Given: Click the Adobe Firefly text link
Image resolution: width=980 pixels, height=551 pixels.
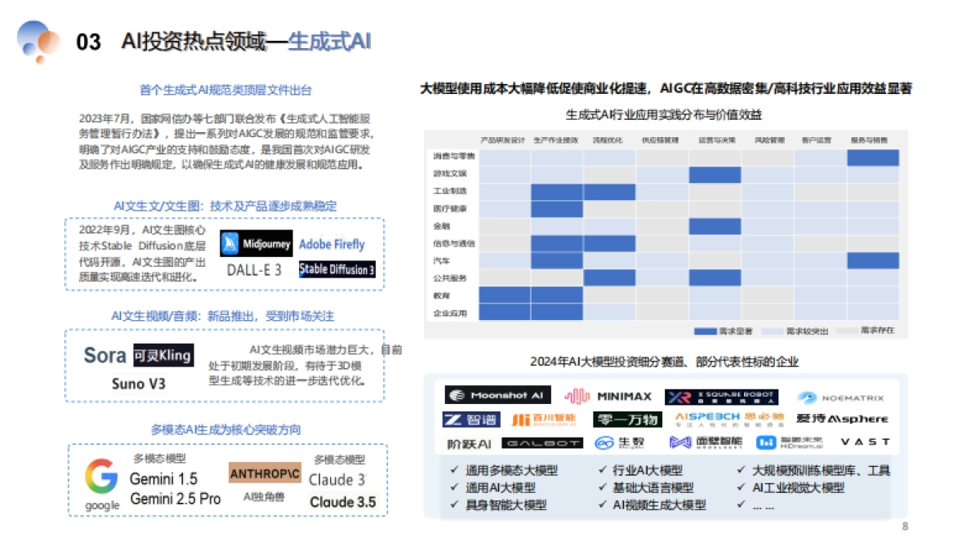Looking at the screenshot, I should [332, 244].
